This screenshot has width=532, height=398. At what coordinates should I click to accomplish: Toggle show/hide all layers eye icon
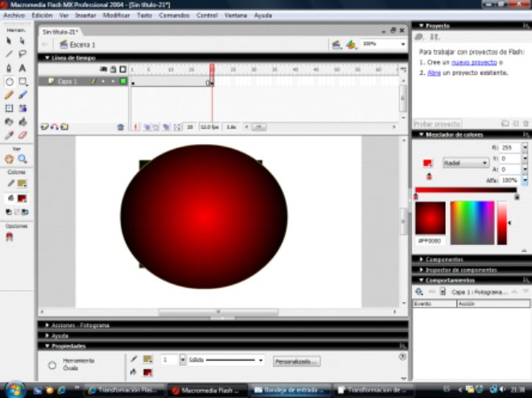point(104,69)
